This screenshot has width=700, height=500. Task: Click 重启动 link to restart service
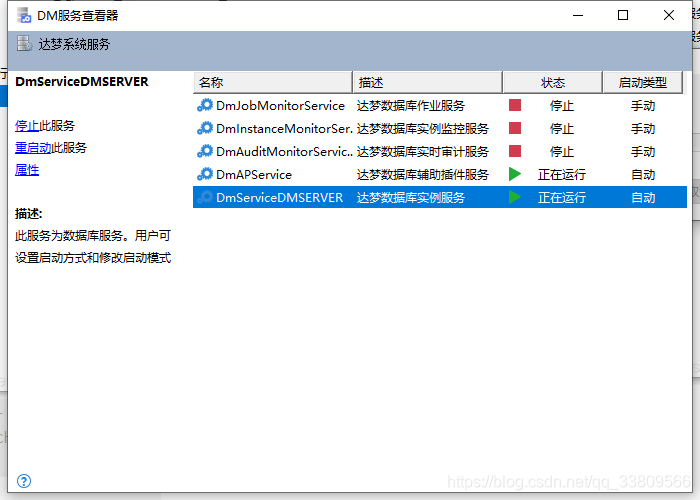(x=33, y=148)
